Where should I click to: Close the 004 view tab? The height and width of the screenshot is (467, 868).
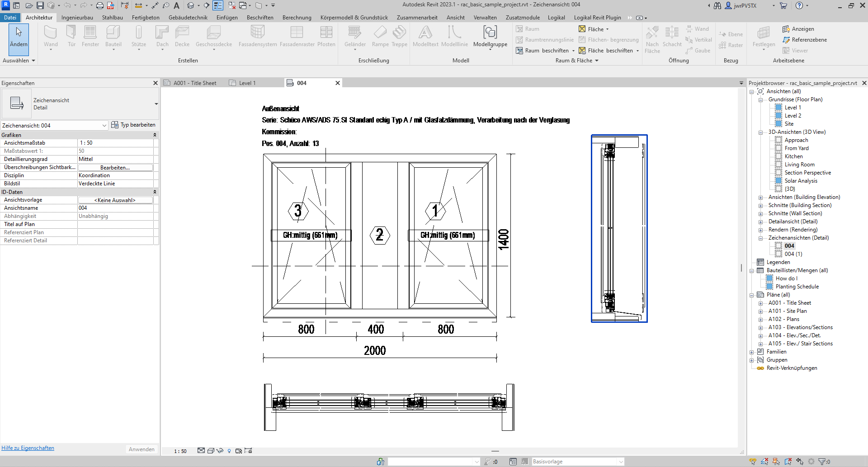pyautogui.click(x=337, y=83)
